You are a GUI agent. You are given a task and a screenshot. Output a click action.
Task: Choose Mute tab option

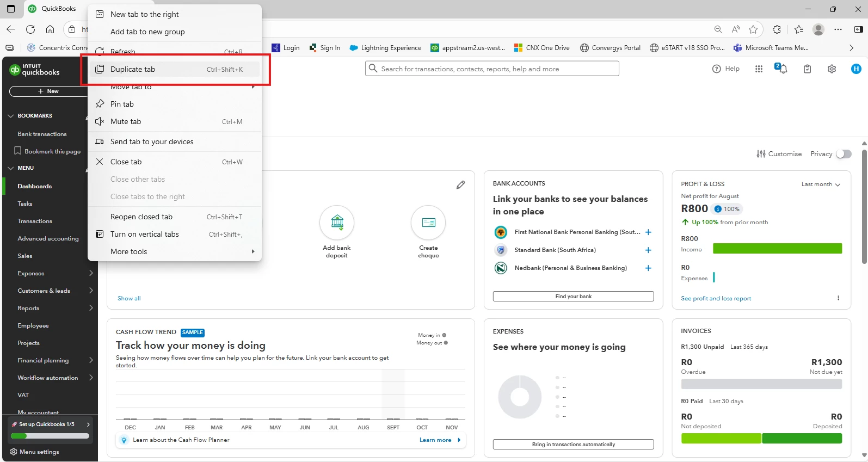[x=174, y=121]
